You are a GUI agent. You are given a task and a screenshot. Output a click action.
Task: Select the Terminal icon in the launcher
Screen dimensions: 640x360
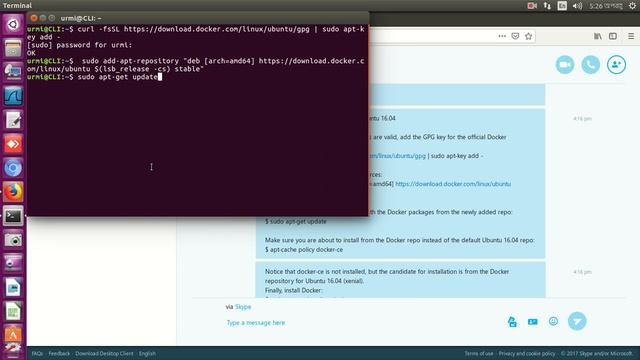pos(13,216)
